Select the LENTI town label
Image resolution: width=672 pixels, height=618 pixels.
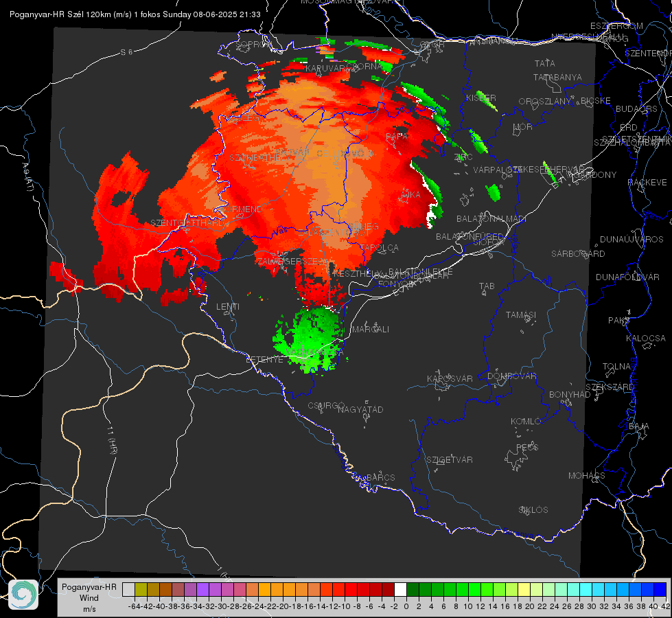[228, 307]
